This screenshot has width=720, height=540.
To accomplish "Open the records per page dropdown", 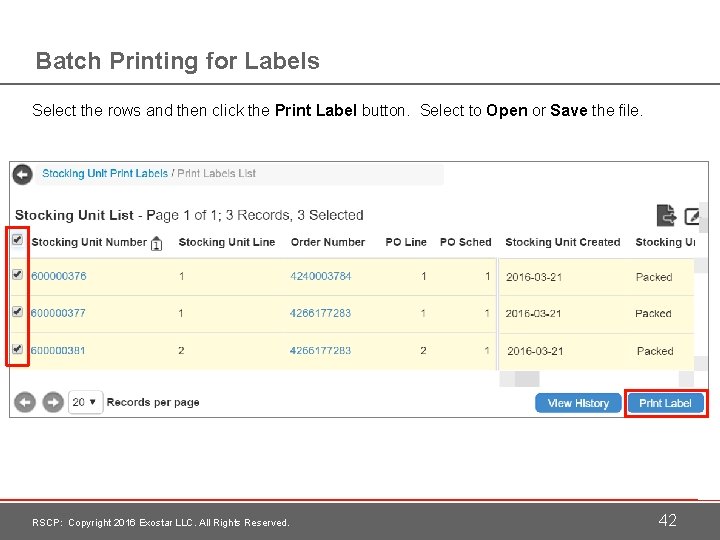I will (85, 402).
